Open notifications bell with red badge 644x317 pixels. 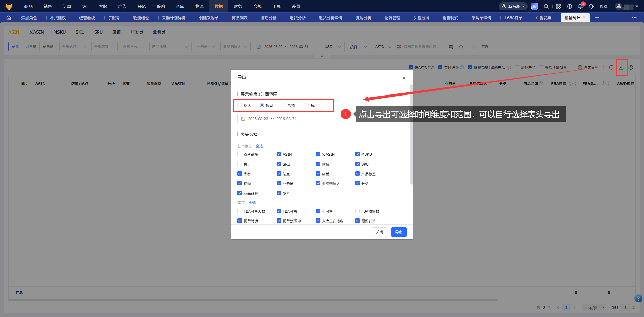pyautogui.click(x=580, y=6)
